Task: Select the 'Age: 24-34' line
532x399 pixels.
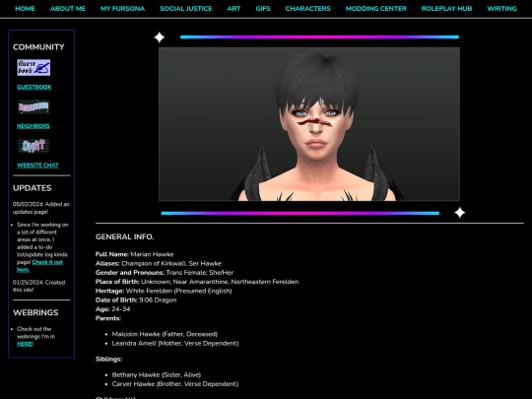Action: [x=113, y=309]
